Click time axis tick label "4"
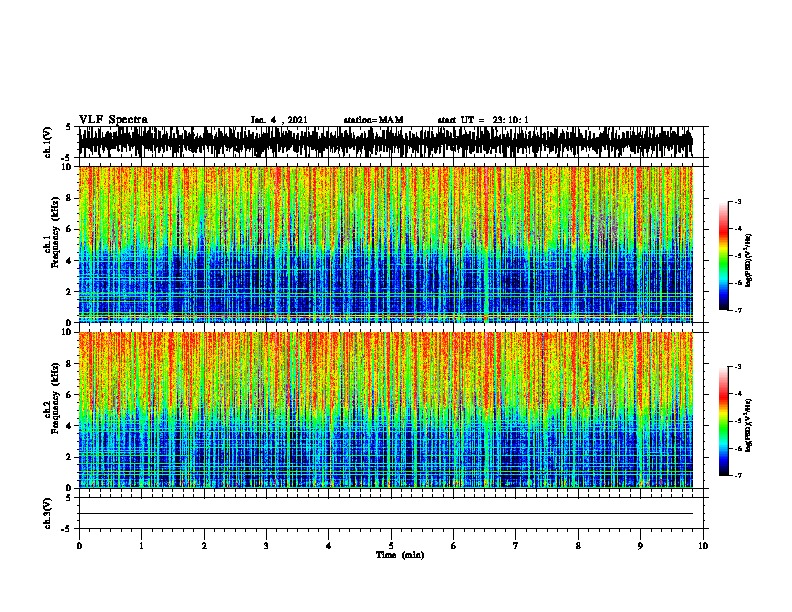The width and height of the screenshot is (792, 612). [329, 546]
